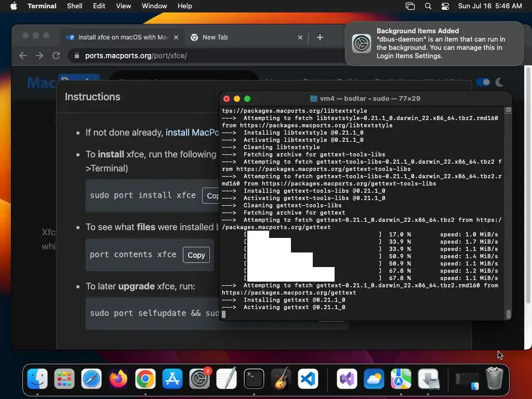Viewport: 532px width, 399px height.
Task: Open the Weather app in the Dock
Action: (374, 379)
